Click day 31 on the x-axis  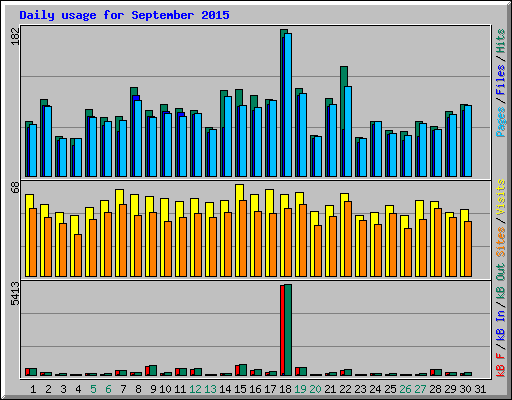coord(480,389)
